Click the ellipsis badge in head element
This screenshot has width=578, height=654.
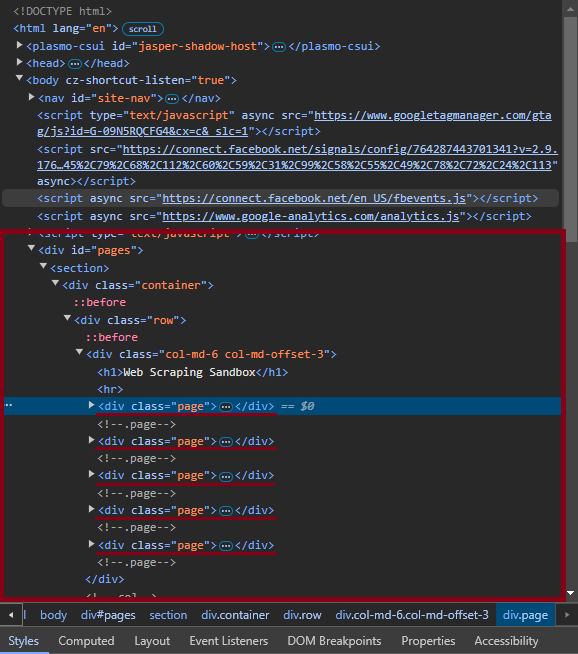click(75, 64)
